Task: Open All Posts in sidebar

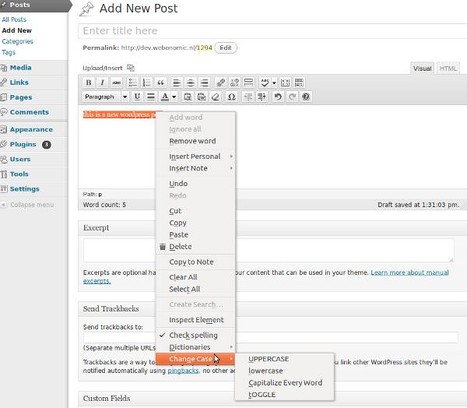Action: coord(14,19)
